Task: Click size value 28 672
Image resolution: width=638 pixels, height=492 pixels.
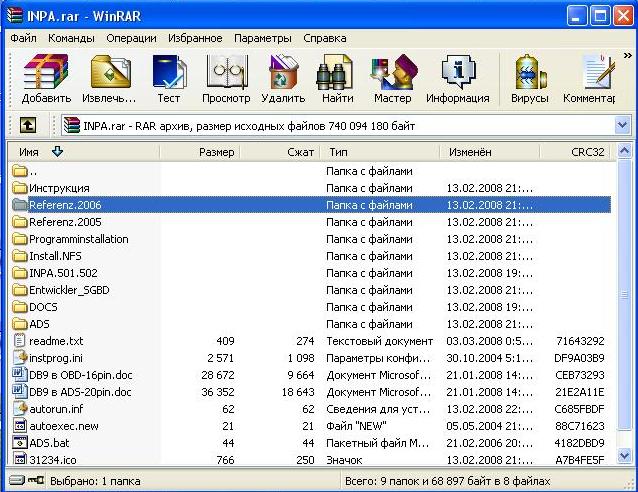Action: [x=218, y=375]
